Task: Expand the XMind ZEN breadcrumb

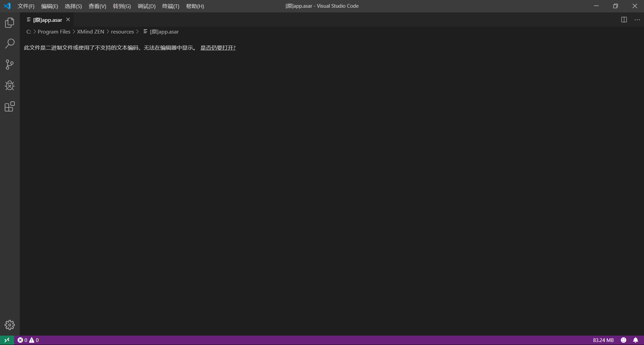Action: pos(91,32)
